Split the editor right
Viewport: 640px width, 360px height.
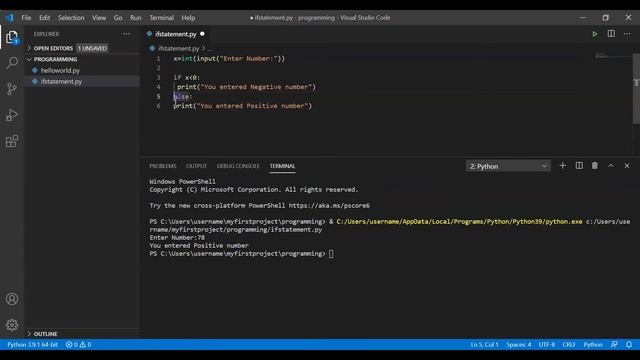(611, 34)
